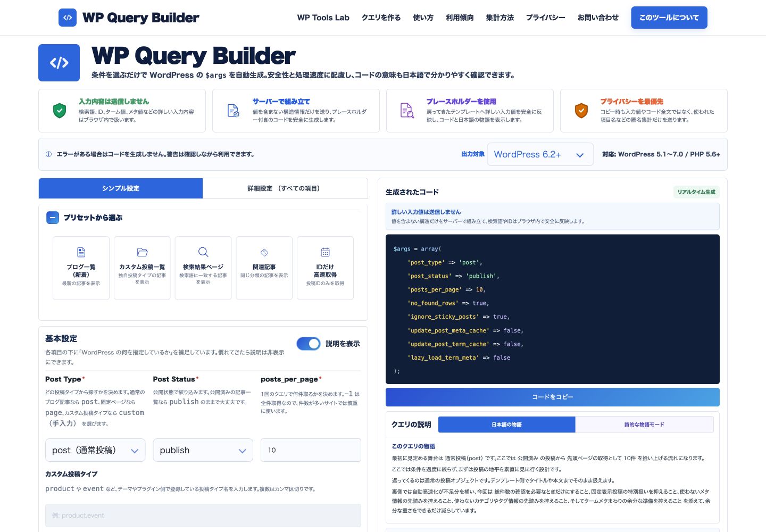The width and height of the screenshot is (766, 532).
Task: Click the 詳しい入力値は送信しません notice
Action: point(553,216)
